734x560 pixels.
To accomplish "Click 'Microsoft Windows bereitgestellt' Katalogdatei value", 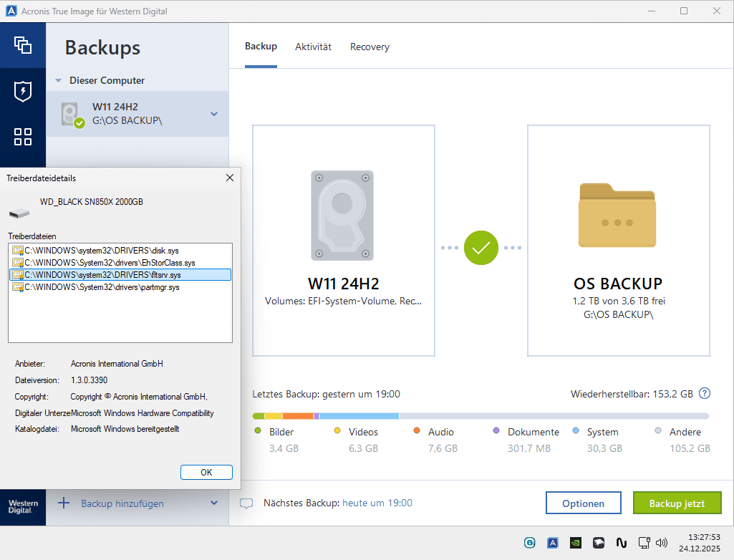I will pos(125,429).
